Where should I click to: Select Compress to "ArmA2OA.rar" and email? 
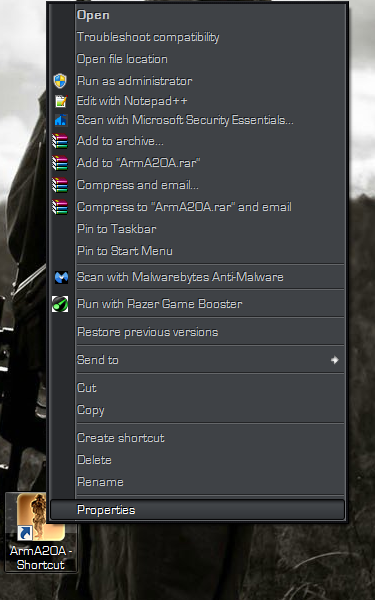coord(197,207)
